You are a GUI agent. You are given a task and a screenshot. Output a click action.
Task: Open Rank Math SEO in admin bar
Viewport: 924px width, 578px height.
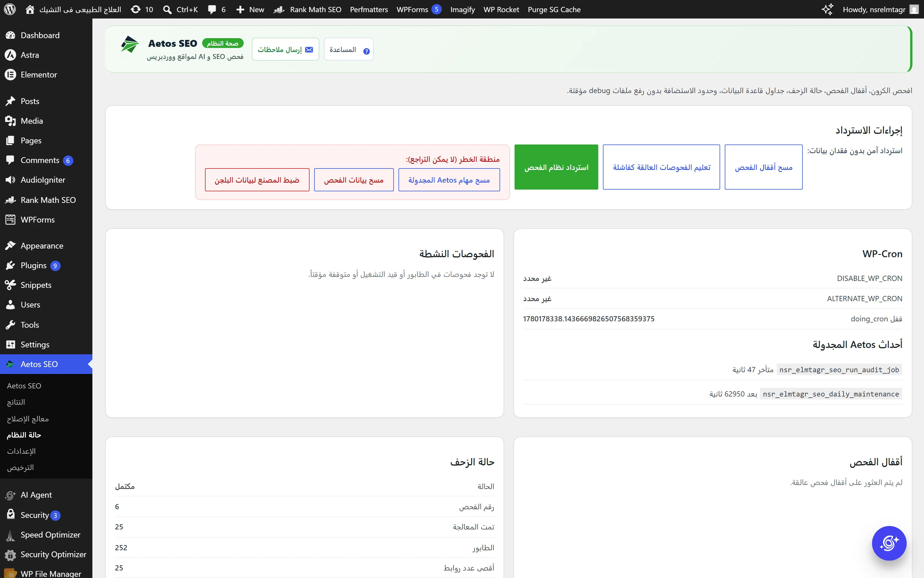click(x=307, y=9)
